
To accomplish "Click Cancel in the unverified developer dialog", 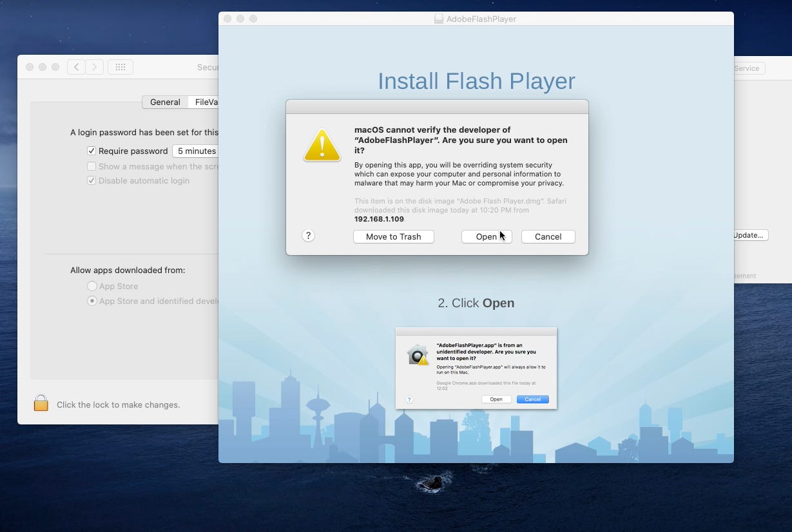I will 548,236.
